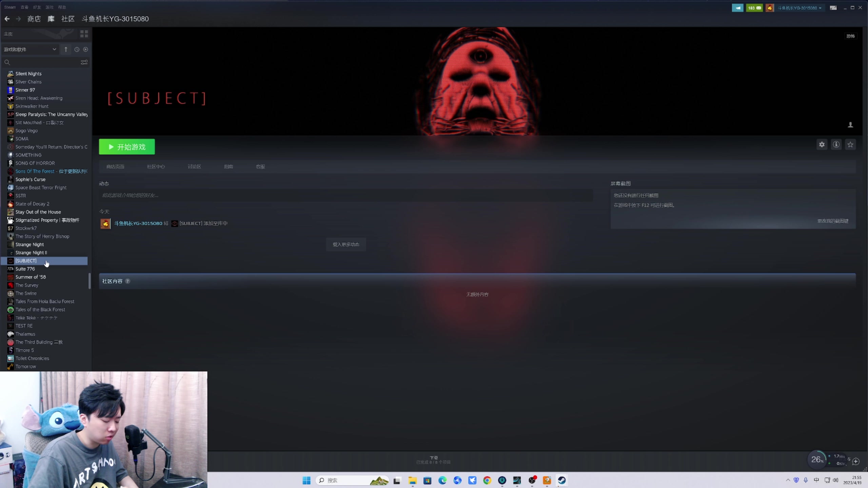The width and height of the screenshot is (868, 488).
Task: Mark game as favorite with star icon
Action: [x=850, y=145]
